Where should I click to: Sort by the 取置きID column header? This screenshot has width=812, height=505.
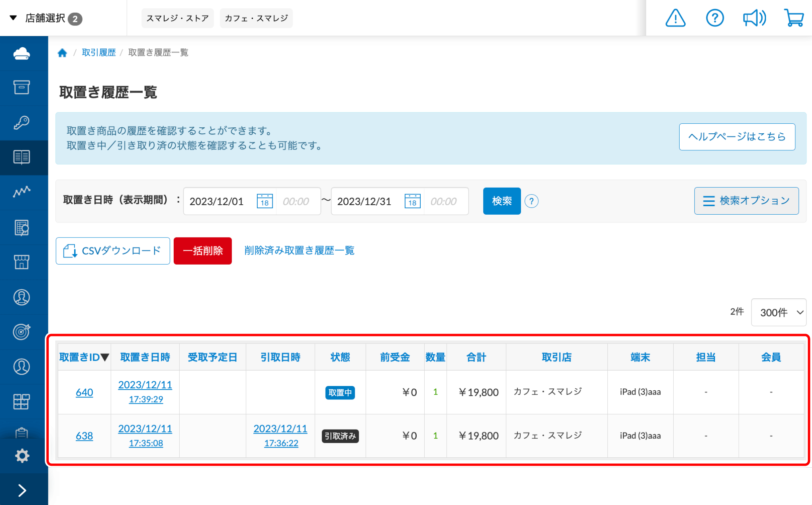tap(84, 357)
